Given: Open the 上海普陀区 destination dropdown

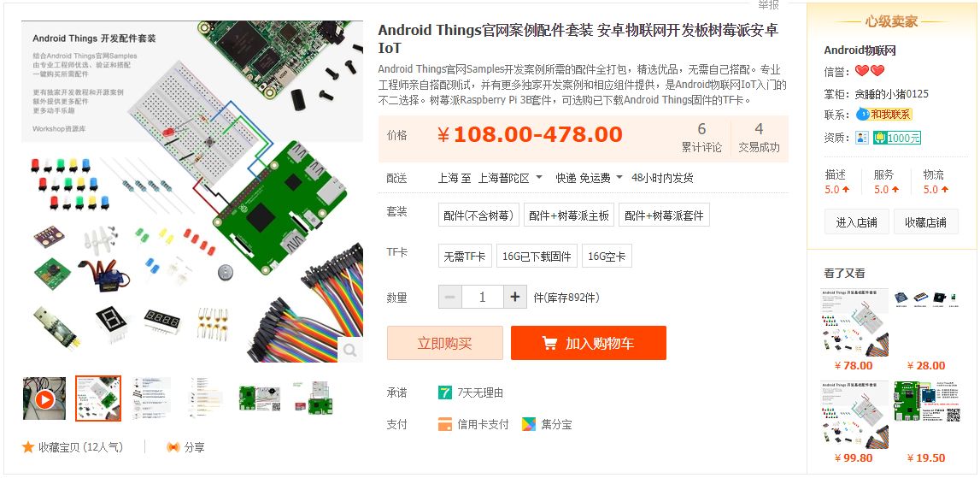Looking at the screenshot, I should coord(510,179).
